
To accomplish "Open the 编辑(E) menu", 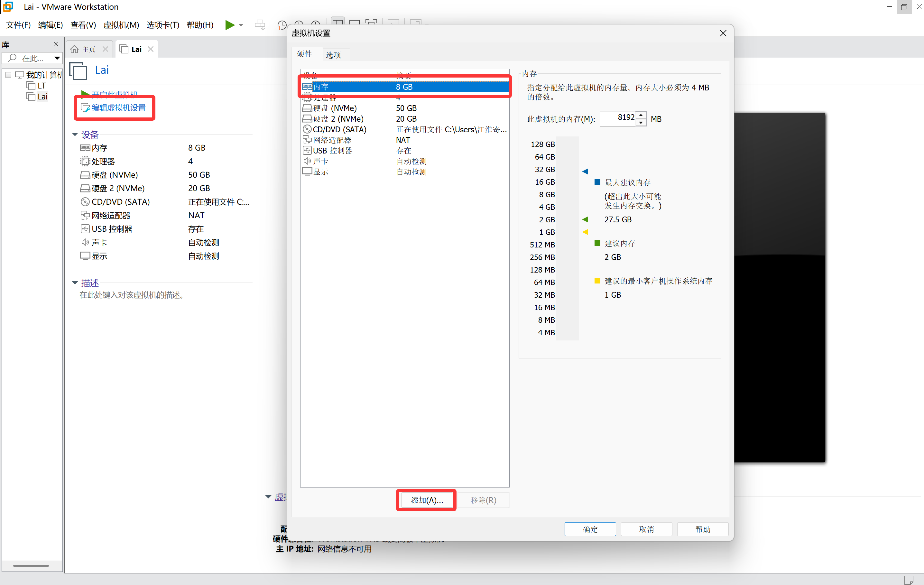I will tap(50, 25).
